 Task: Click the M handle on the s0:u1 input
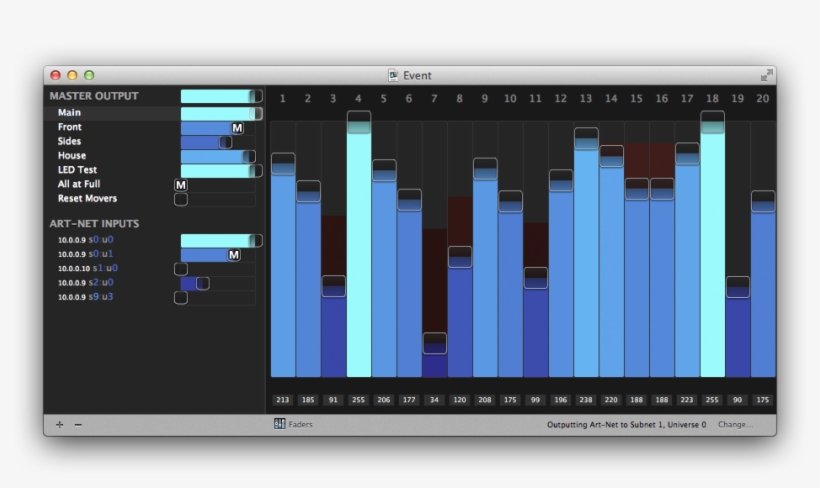234,255
